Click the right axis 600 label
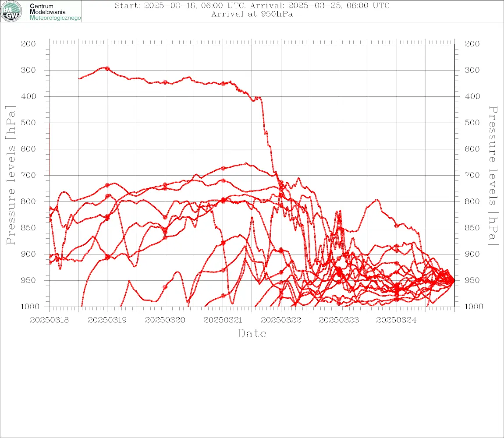Viewport: 504px width, 438px height. point(472,149)
